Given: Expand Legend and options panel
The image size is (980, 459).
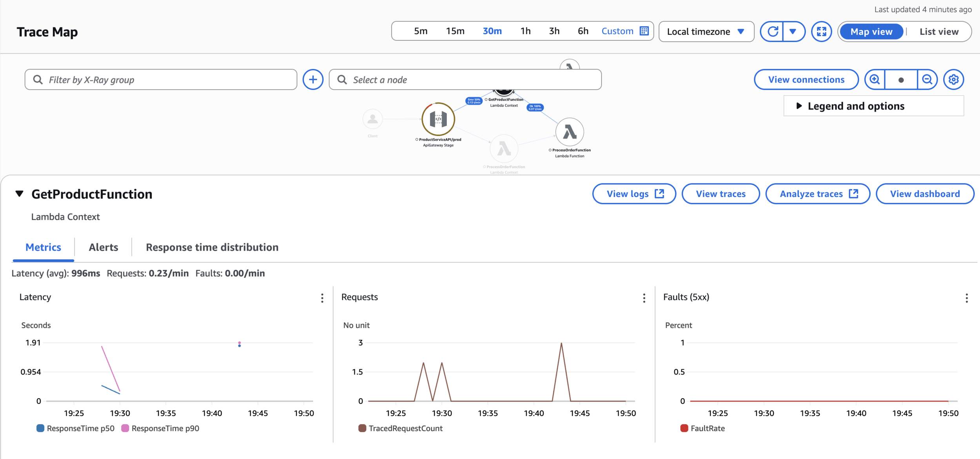Looking at the screenshot, I should coord(856,106).
